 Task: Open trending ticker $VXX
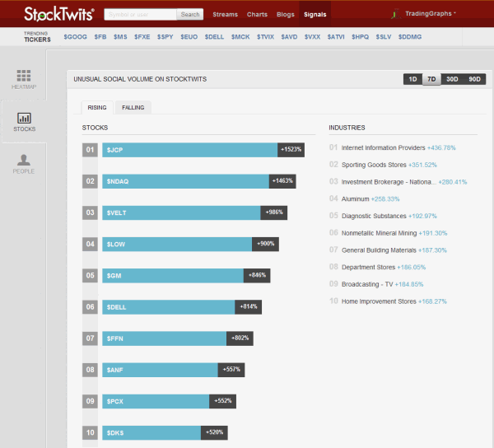(x=313, y=37)
